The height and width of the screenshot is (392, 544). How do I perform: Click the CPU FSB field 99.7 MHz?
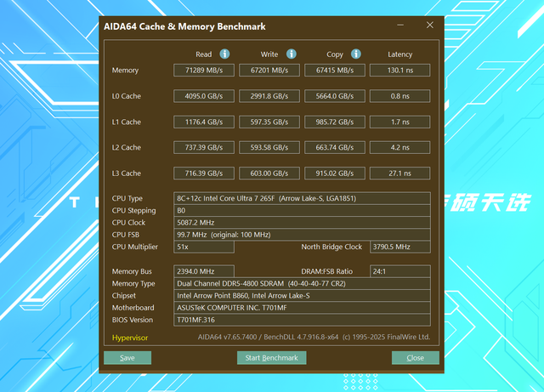coord(302,235)
